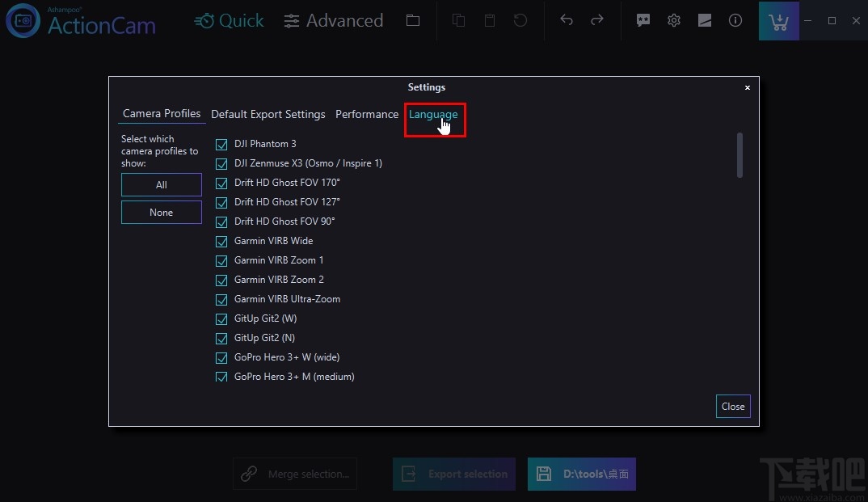Click the reset circular arrow icon
This screenshot has height=502, width=868.
click(520, 20)
